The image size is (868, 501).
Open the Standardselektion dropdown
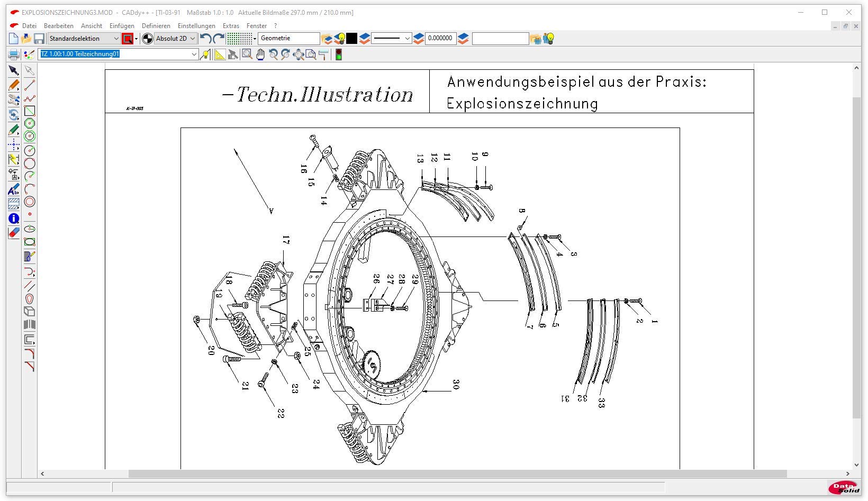[x=84, y=39]
